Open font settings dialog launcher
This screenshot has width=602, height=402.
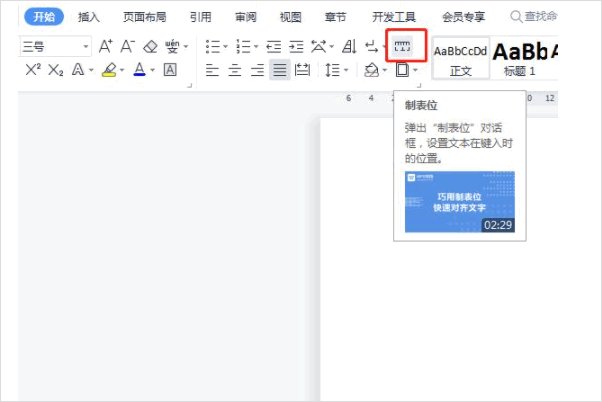189,86
